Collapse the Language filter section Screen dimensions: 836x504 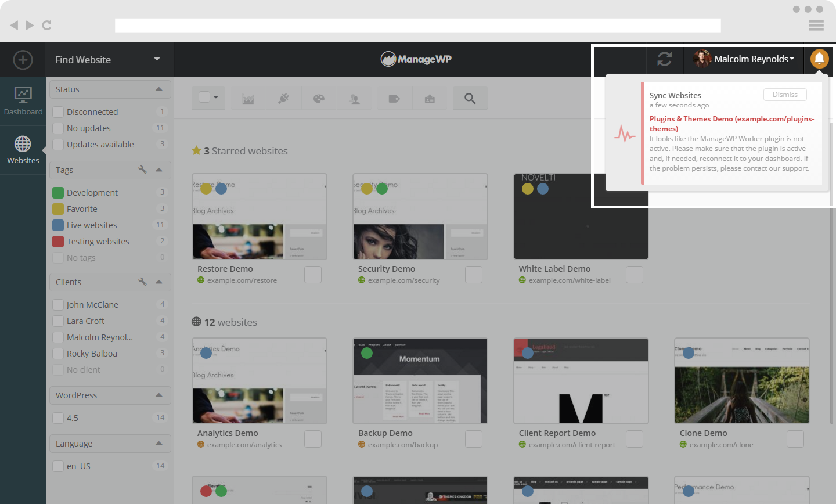coord(159,443)
